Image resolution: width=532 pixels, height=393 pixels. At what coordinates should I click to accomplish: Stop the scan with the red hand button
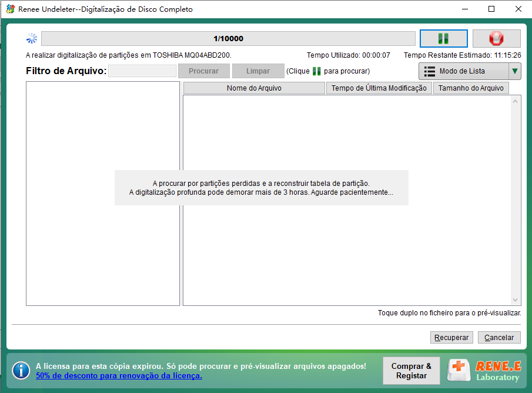[x=496, y=38]
